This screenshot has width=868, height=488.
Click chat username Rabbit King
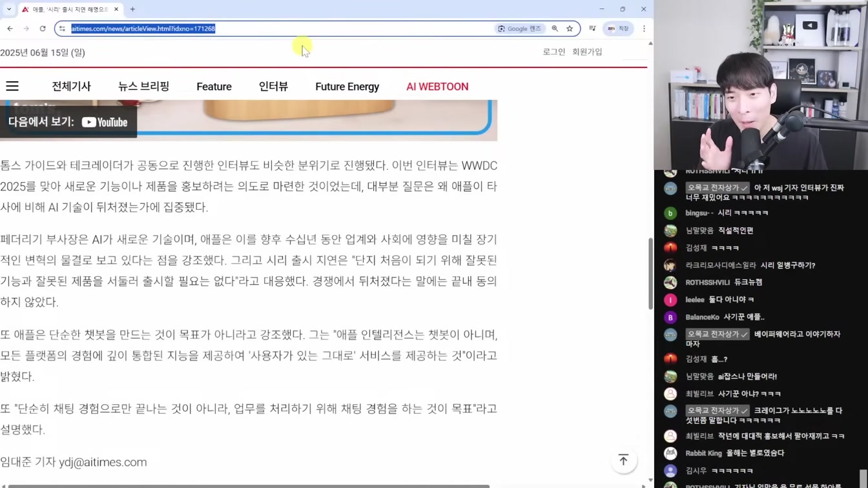point(704,453)
